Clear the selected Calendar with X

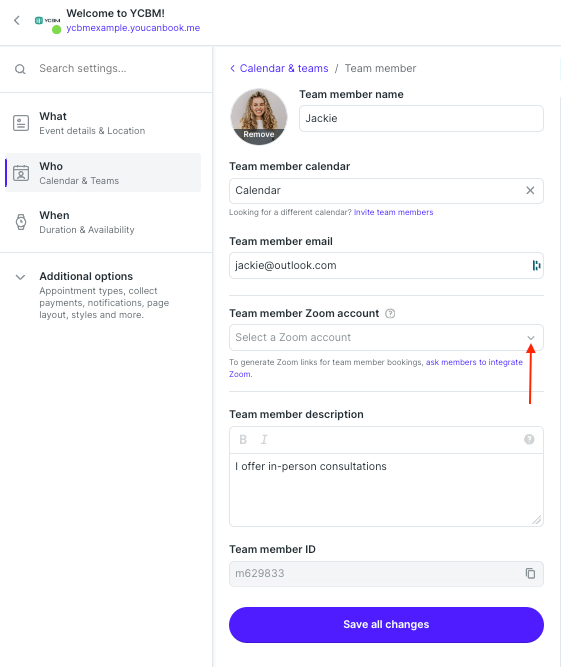[530, 191]
